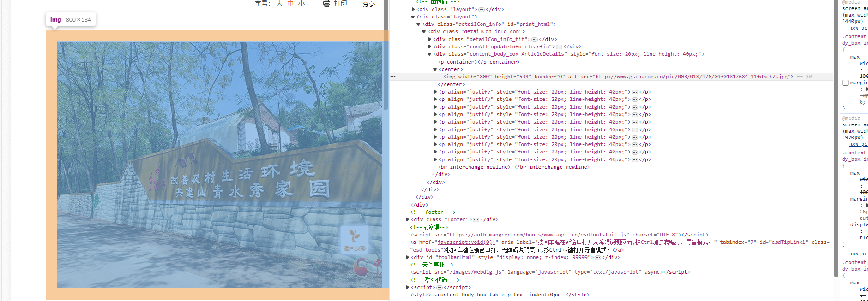The width and height of the screenshot is (868, 301).
Task: Set font size to 小
Action: tap(301, 3)
